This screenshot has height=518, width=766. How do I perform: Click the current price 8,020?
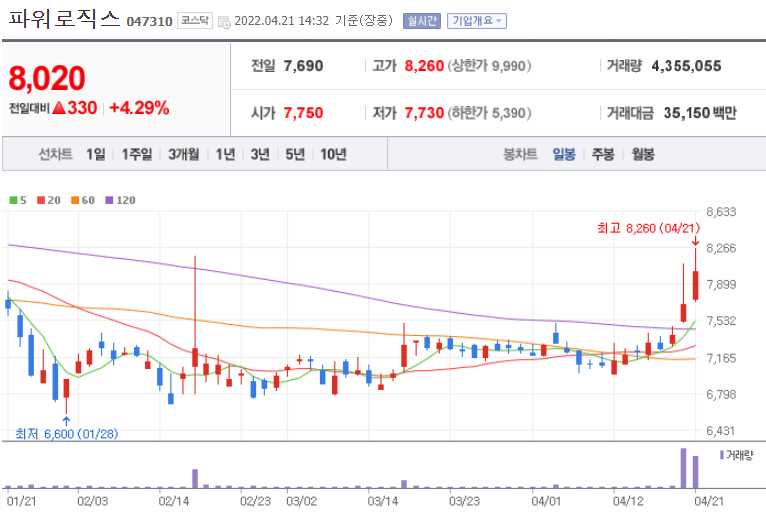tap(47, 78)
